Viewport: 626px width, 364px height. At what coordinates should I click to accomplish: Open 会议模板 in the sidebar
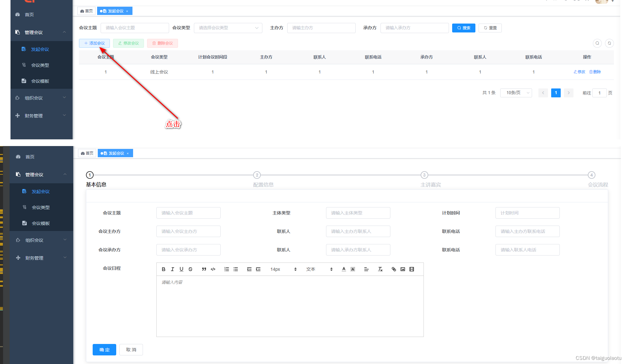[40, 81]
